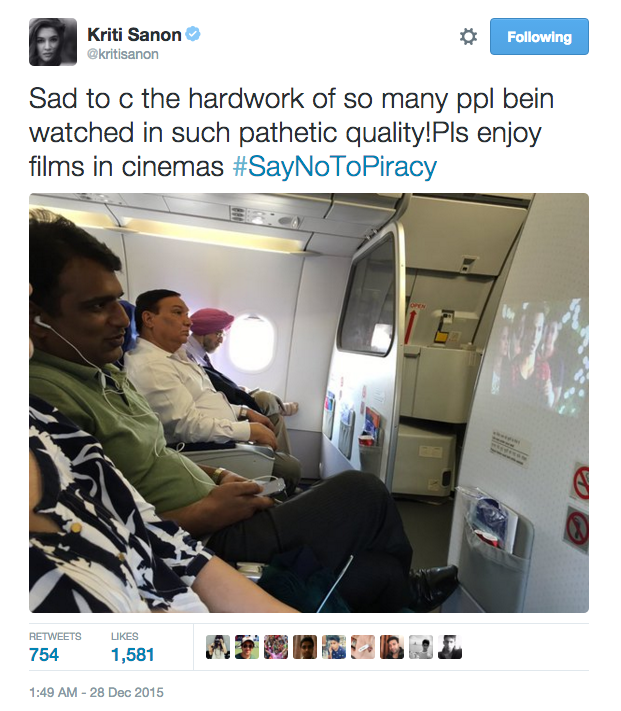621x711 pixels.
Task: Open fifth liker avatar in blue shirt
Action: click(334, 647)
